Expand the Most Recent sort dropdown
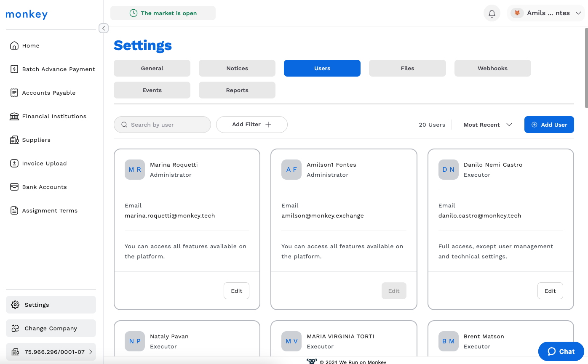This screenshot has height=364, width=588. click(x=488, y=125)
